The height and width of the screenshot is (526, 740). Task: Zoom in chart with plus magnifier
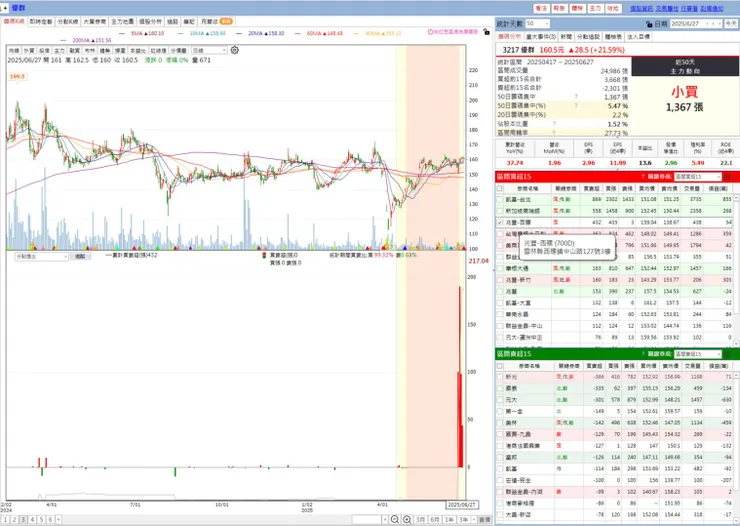[x=407, y=519]
